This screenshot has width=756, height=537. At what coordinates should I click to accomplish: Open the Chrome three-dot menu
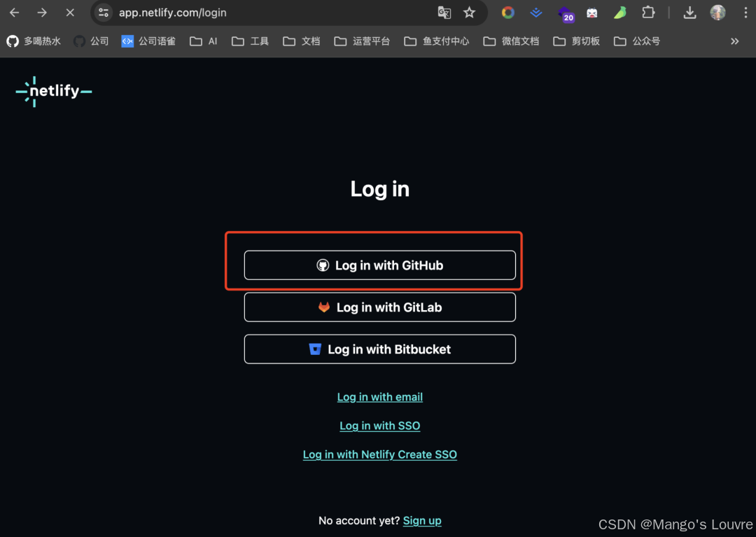745,13
